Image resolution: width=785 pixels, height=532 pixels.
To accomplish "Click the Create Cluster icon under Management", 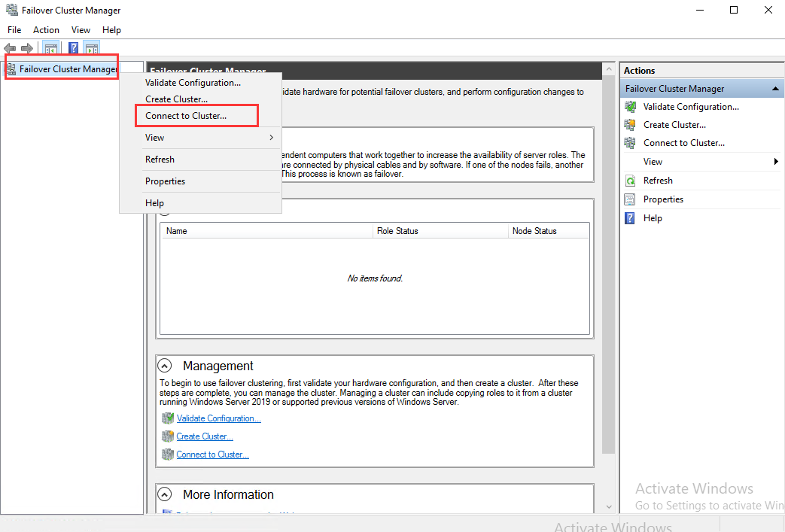I will [168, 436].
